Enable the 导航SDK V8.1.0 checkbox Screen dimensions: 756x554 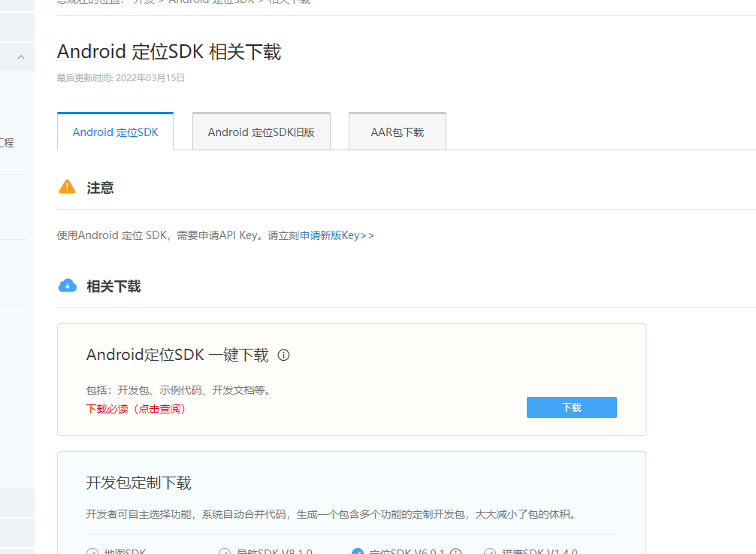225,552
